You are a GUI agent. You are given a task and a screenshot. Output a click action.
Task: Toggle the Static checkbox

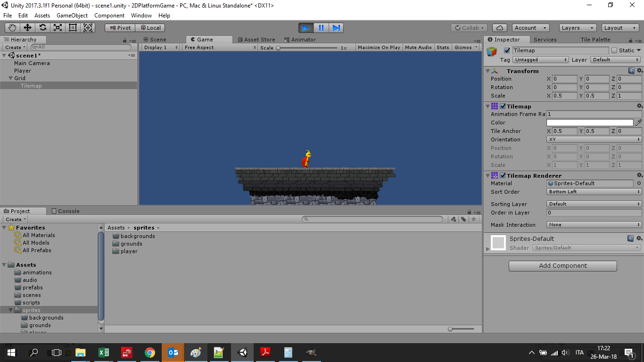click(614, 50)
